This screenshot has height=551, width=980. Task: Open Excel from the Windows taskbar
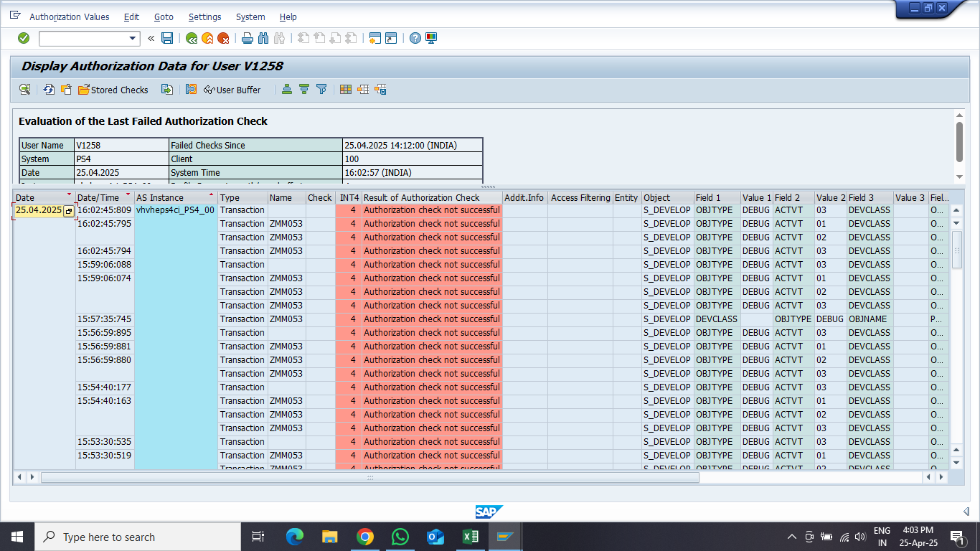[x=470, y=537]
